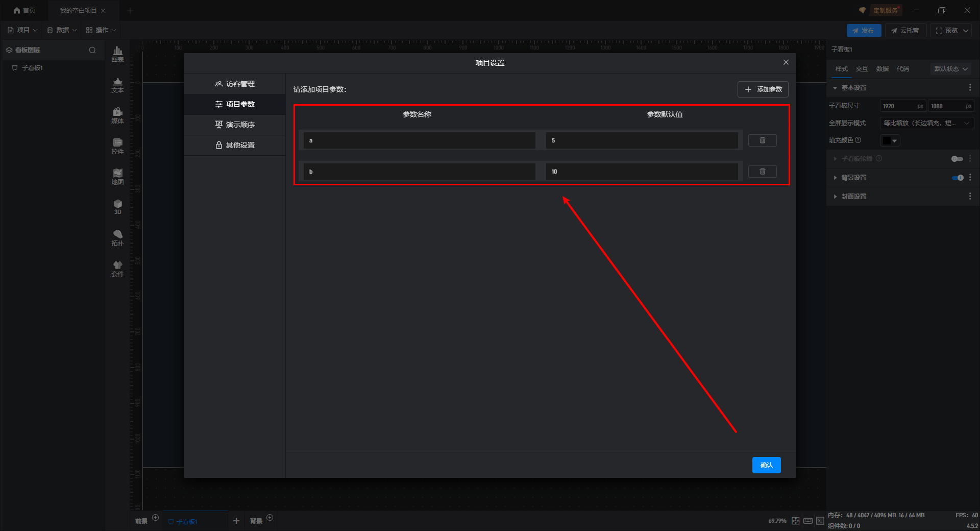Screen dimensions: 980x531
Task: Expand the 背景设置 section
Action: [x=835, y=178]
